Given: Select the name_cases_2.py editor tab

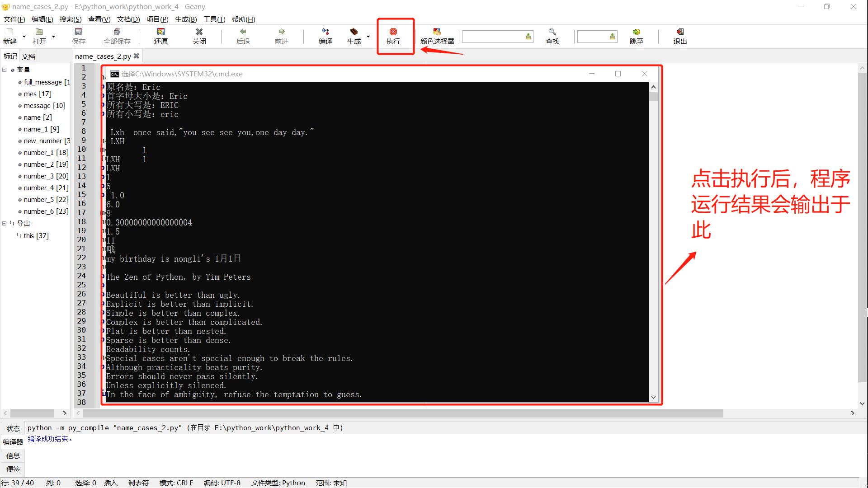Looking at the screenshot, I should (103, 56).
